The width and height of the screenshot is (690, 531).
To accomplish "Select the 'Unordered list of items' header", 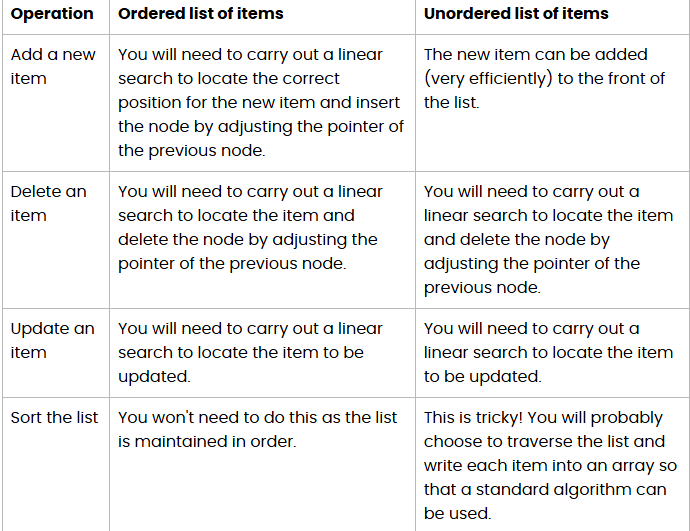I will click(516, 14).
